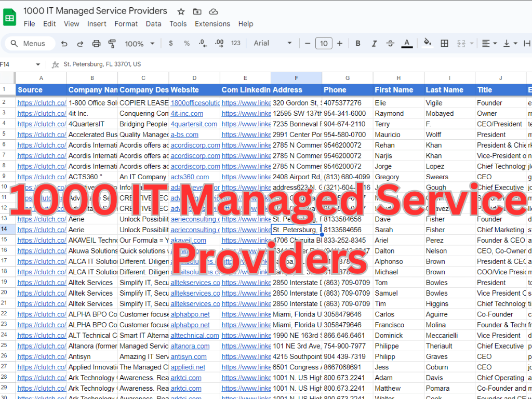The image size is (532, 399).
Task: Click the move to folder icon
Action: pyautogui.click(x=197, y=11)
